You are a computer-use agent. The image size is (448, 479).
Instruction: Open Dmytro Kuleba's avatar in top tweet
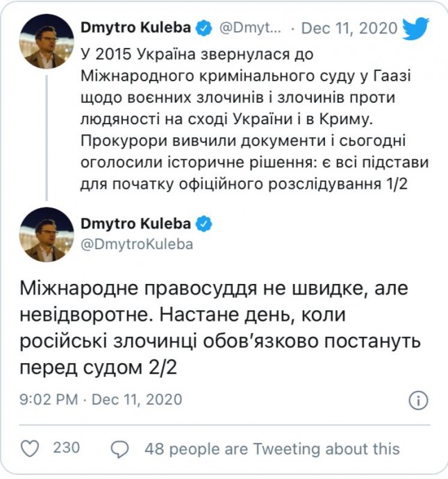click(46, 41)
